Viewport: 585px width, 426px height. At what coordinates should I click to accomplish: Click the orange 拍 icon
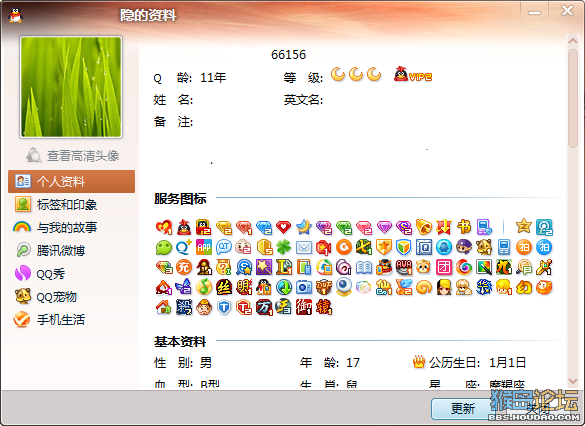coord(524,247)
